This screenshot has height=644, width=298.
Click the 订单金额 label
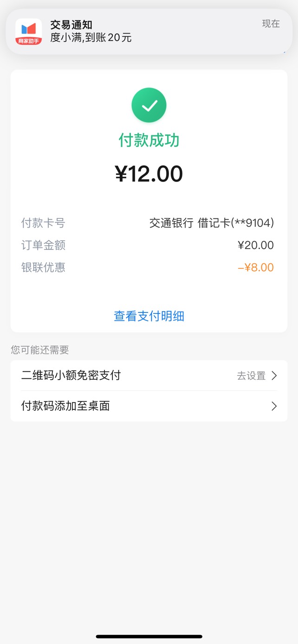pyautogui.click(x=43, y=245)
